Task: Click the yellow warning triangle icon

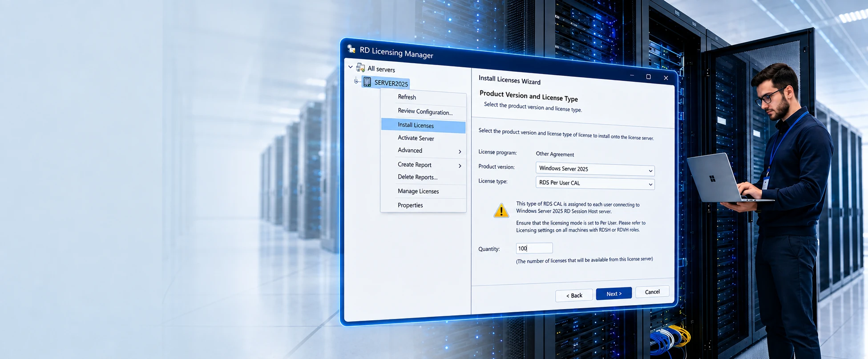Action: point(501,211)
